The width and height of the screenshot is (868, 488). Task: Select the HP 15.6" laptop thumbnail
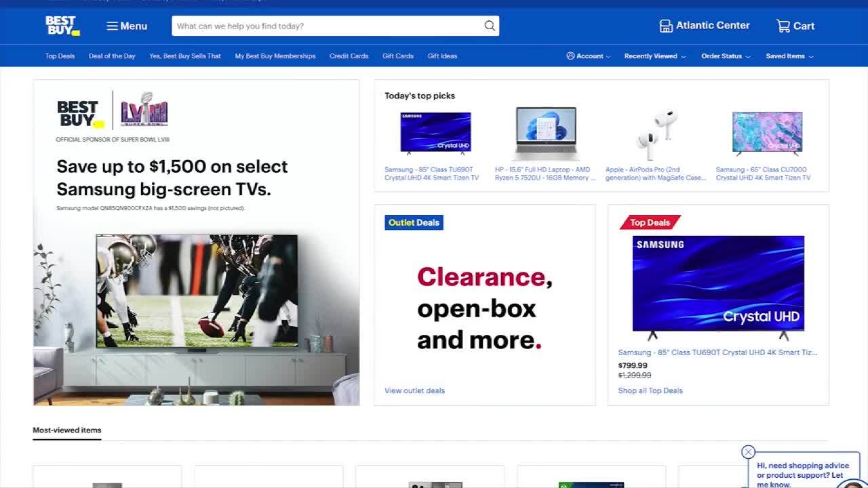tap(546, 134)
